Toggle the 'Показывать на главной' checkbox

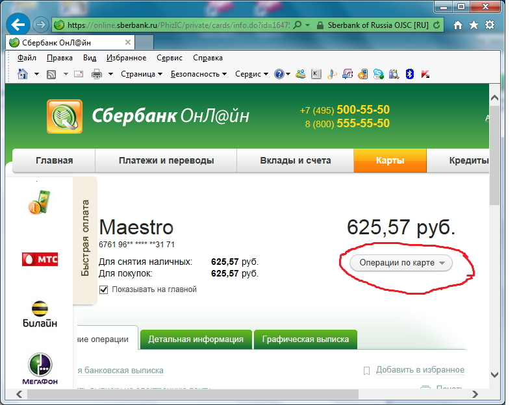[x=103, y=289]
